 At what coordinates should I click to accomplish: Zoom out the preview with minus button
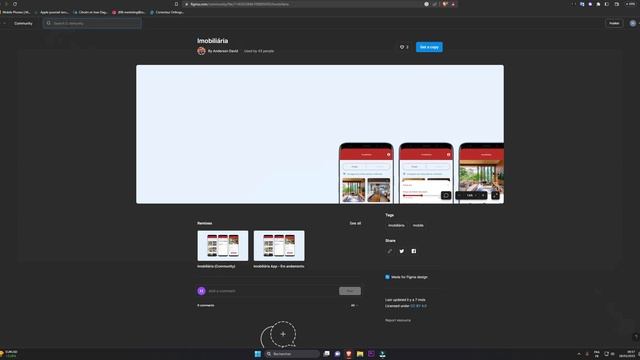[460, 196]
